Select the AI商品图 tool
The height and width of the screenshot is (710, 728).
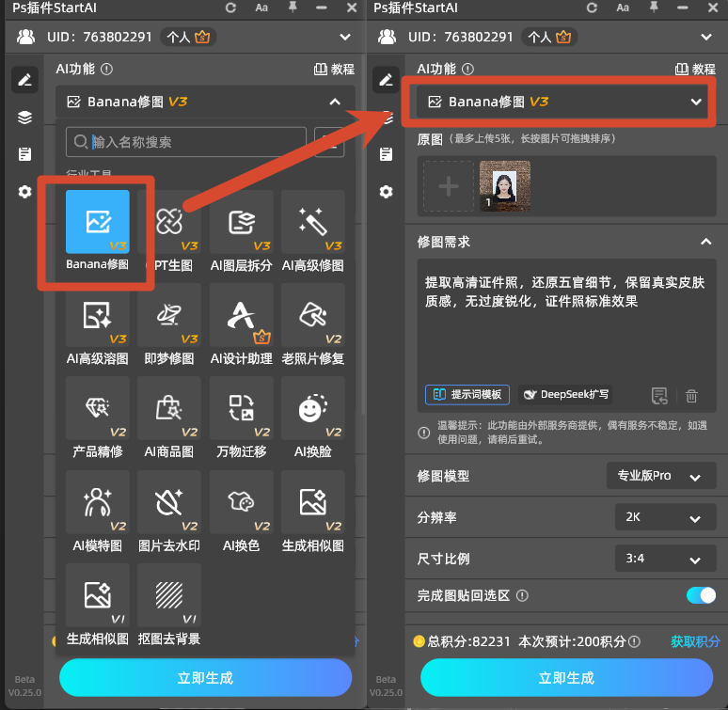coord(169,408)
